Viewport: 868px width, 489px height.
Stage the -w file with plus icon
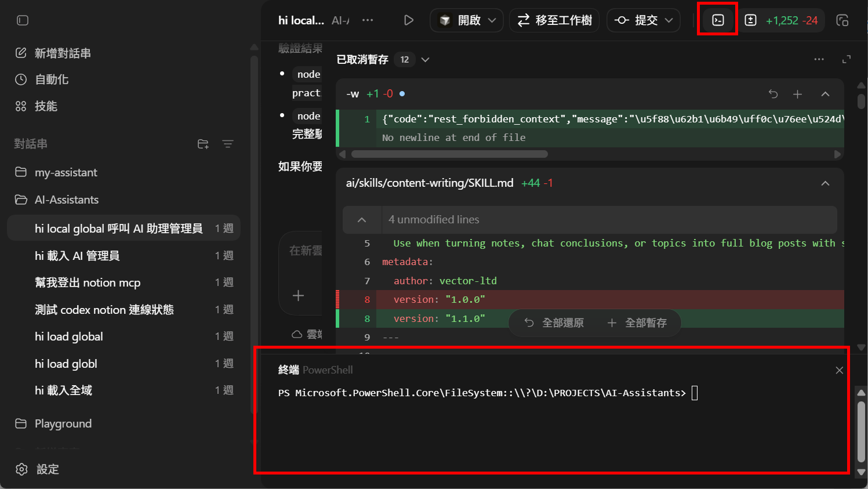(798, 94)
